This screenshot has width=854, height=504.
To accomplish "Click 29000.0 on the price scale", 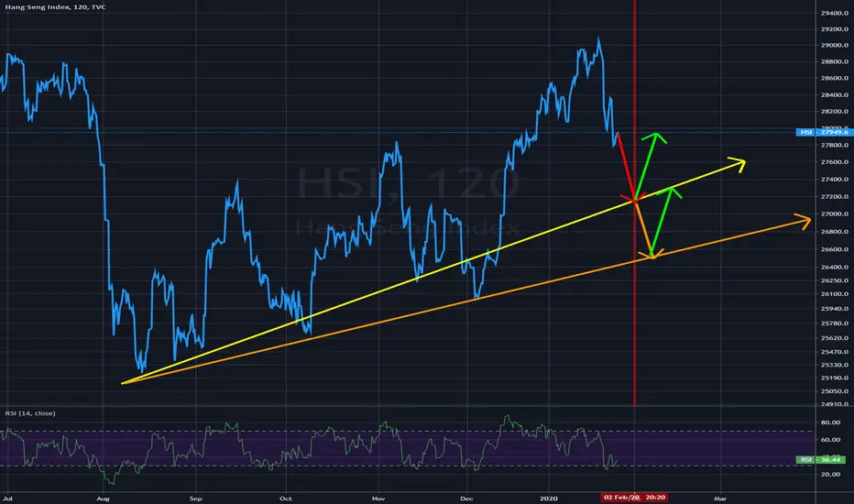I will click(x=835, y=46).
